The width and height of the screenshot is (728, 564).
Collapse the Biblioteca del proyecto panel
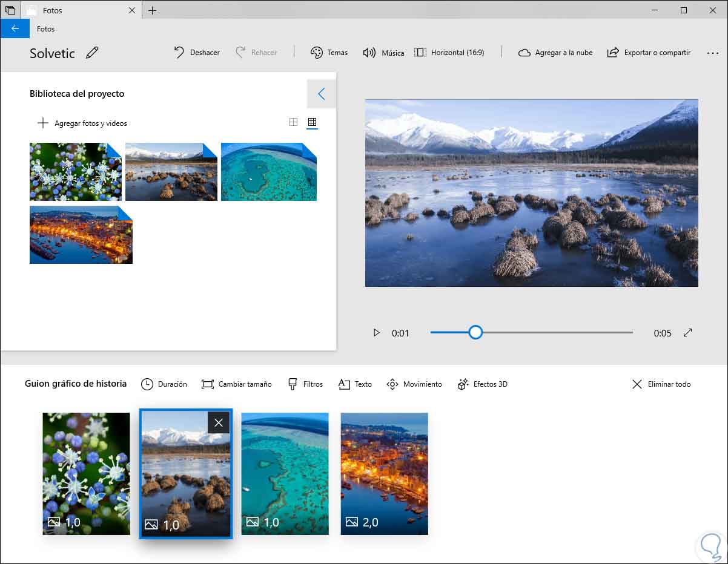[322, 94]
